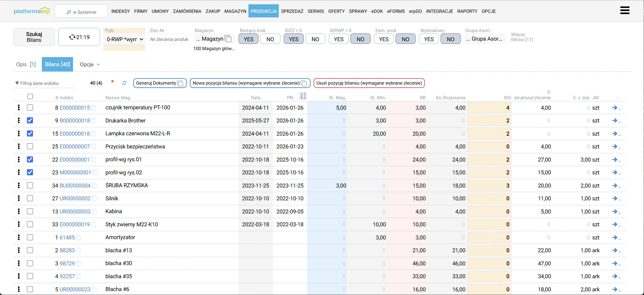The image size is (644, 295).
Task: Click the Nr zlecenia produkcyjnego input field
Action: pyautogui.click(x=169, y=39)
